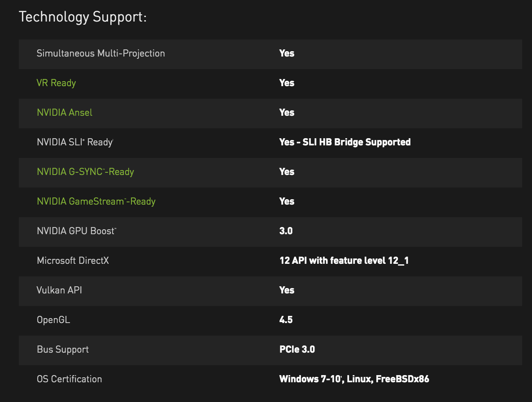Select the Bus Support label
Screen dimensions: 532x402
click(63, 350)
